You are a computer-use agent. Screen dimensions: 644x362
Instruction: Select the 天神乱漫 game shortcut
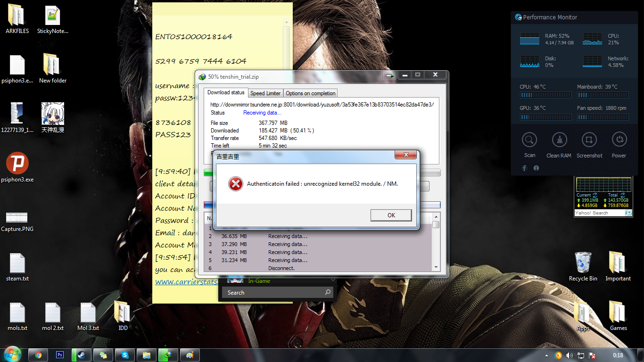pos(53,118)
